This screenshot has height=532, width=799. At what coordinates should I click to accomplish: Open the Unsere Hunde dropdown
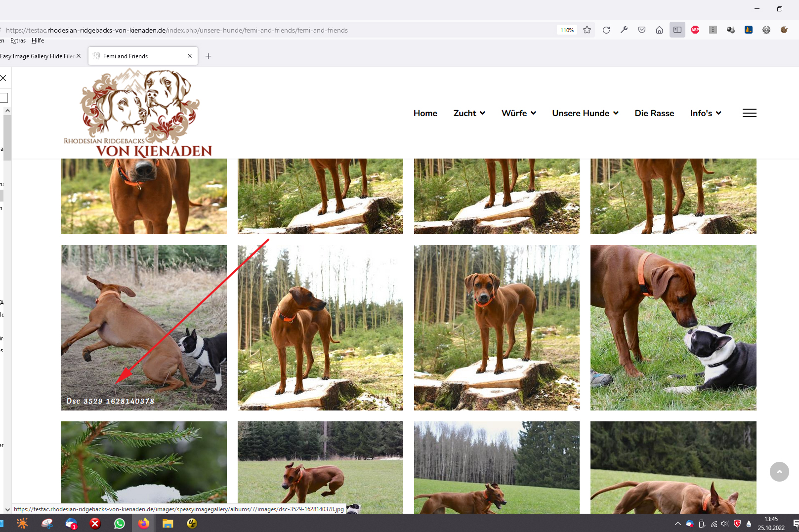tap(585, 113)
